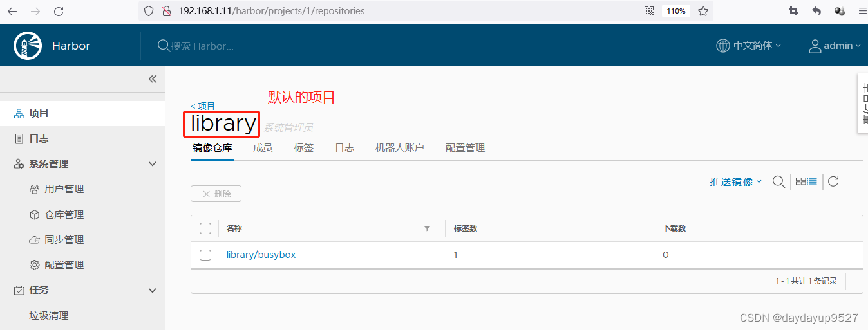Click the 标签数 column header
Image resolution: width=868 pixels, height=330 pixels.
pyautogui.click(x=465, y=228)
